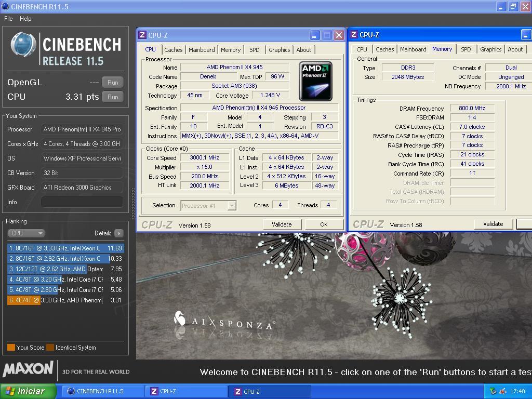Select ranking row 6 AMD Phenom 3.31
Image resolution: width=532 pixels, height=399 pixels.
point(65,300)
